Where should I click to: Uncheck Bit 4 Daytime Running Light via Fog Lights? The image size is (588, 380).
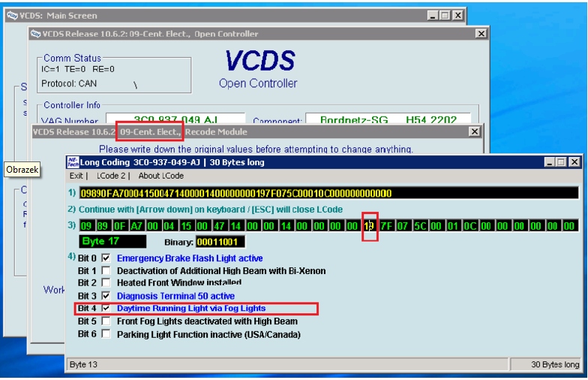(x=106, y=308)
